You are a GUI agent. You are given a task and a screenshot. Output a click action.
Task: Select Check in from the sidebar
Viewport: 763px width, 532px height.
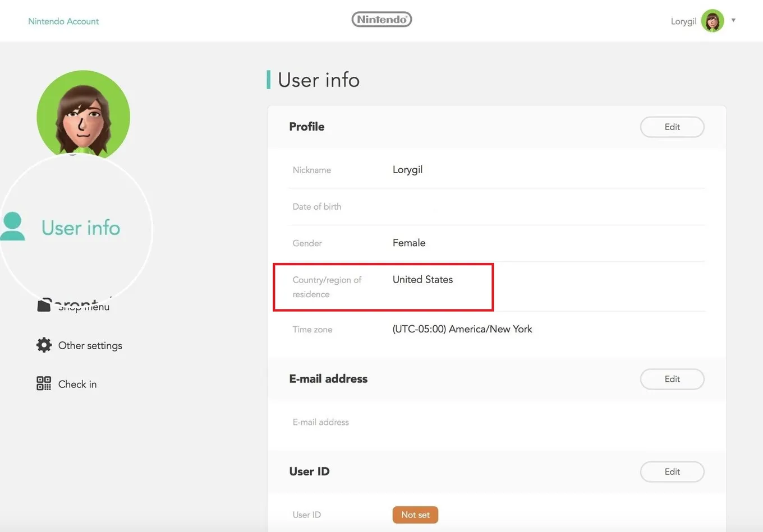tap(77, 384)
